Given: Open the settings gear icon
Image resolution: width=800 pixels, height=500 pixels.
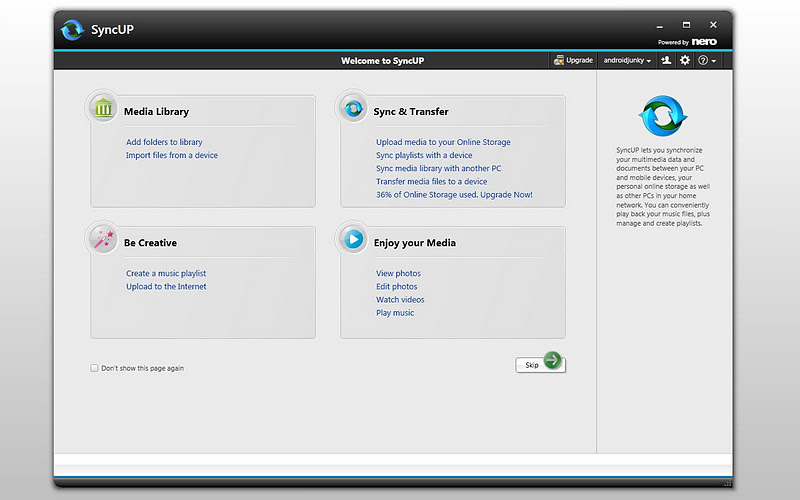Looking at the screenshot, I should [x=685, y=61].
